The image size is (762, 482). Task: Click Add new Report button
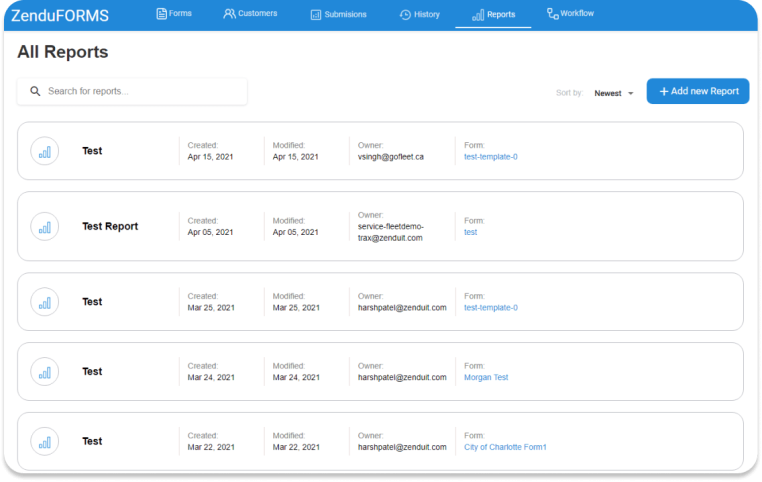pos(698,91)
